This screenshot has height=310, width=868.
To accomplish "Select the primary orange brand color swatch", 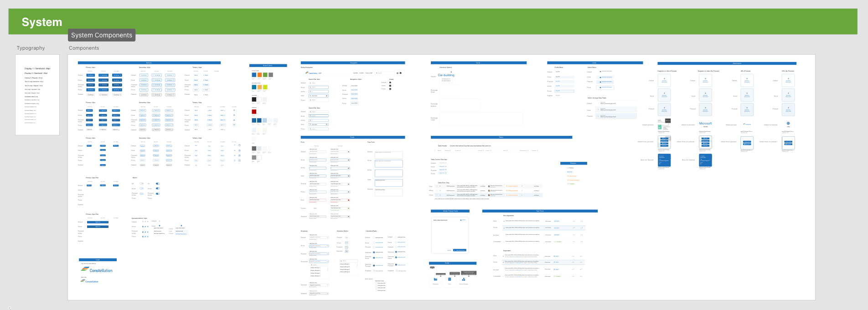I will [x=259, y=75].
